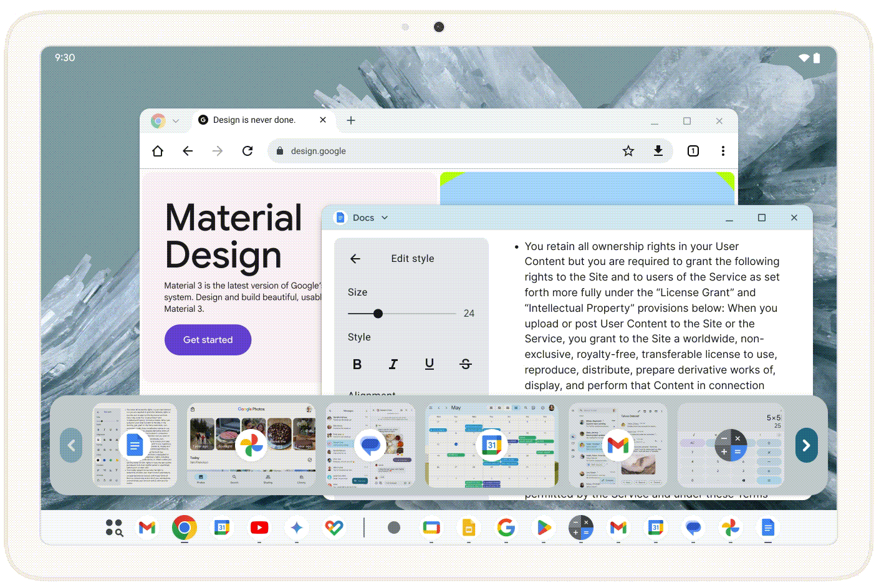Viewport: 879px width, 588px height.
Task: Click the next arrow in app switcher
Action: (806, 445)
